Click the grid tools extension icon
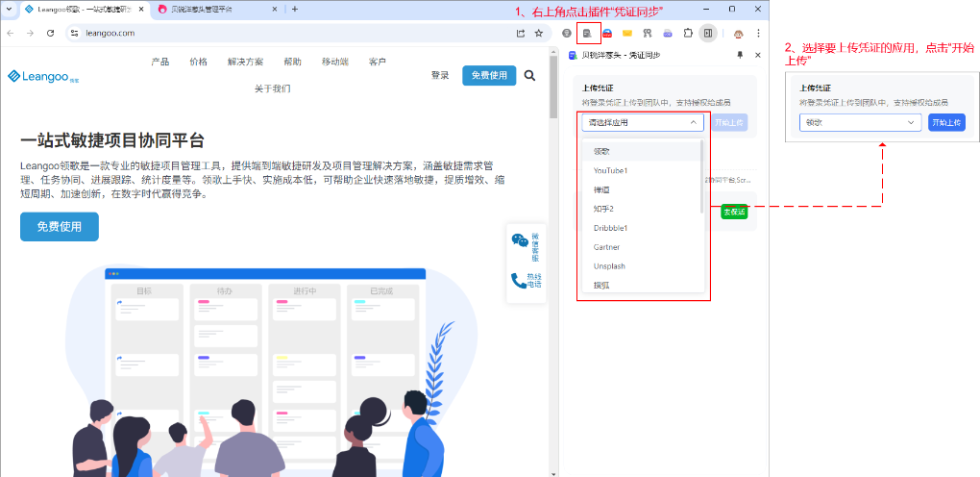 click(648, 33)
